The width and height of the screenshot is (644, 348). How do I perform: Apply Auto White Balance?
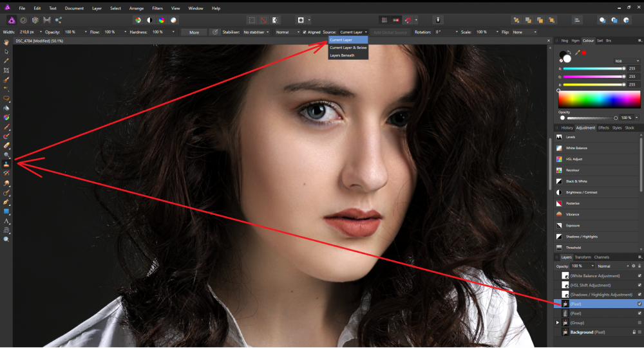click(x=173, y=20)
